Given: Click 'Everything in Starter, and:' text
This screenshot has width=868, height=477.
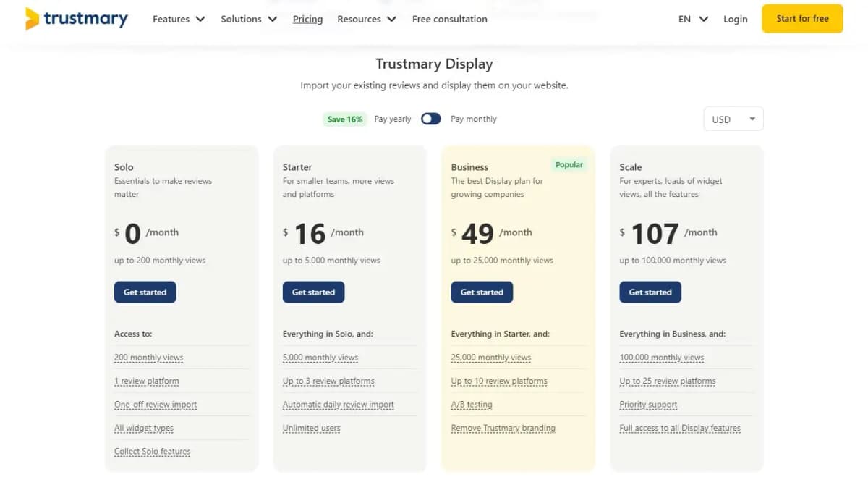Looking at the screenshot, I should 501,334.
